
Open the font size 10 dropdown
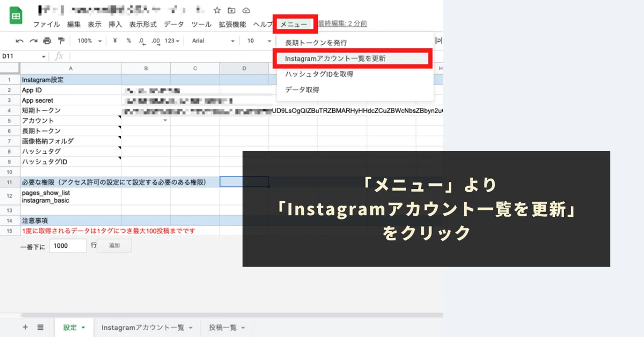[x=259, y=41]
